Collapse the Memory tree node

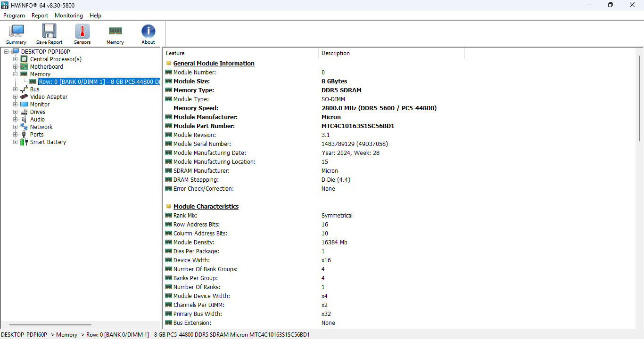16,74
